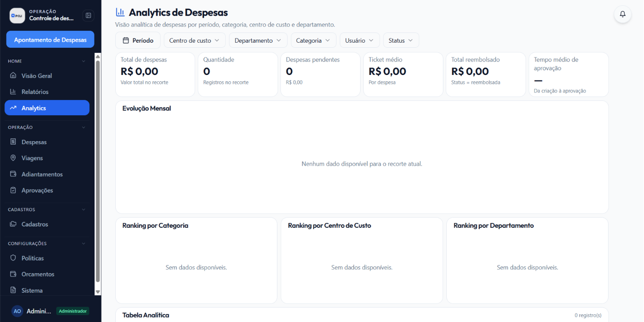Click the sidebar vertical scrollbar thumb
The image size is (644, 322).
(97, 171)
